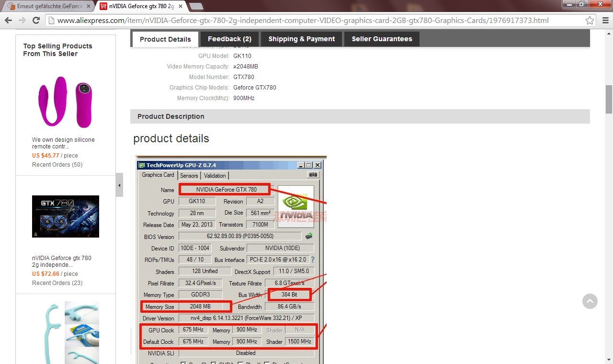Click the '900MHz' memory clock value
The width and height of the screenshot is (613, 364).
244,98
